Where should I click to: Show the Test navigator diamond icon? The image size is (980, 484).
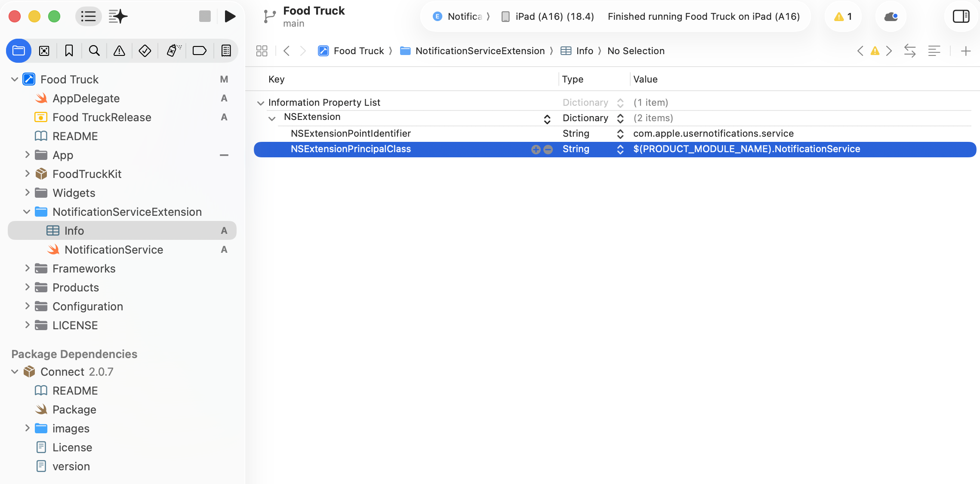(x=145, y=51)
